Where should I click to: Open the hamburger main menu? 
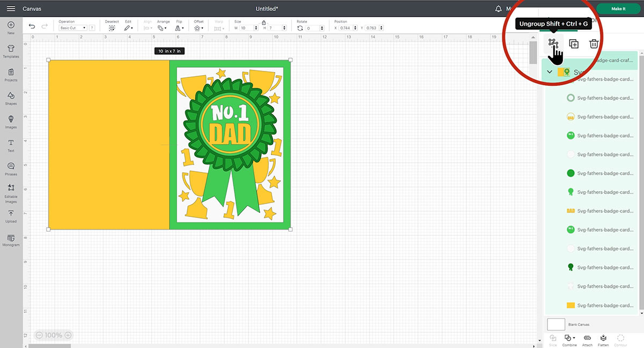pos(11,9)
